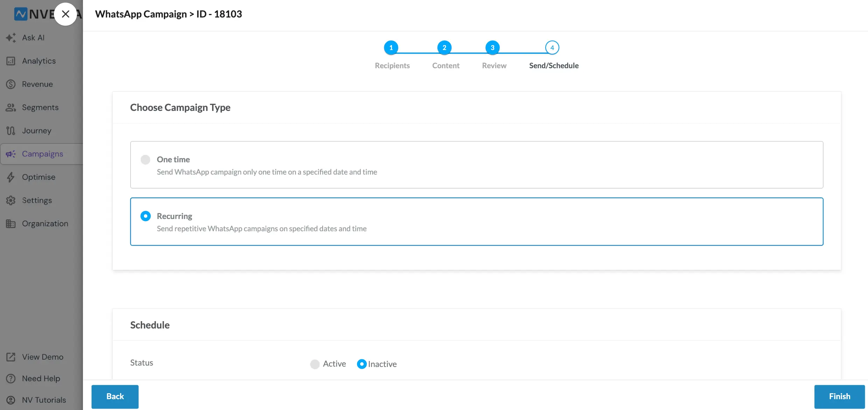Click the Choose Campaign Type heading
This screenshot has height=410, width=868.
(x=180, y=107)
